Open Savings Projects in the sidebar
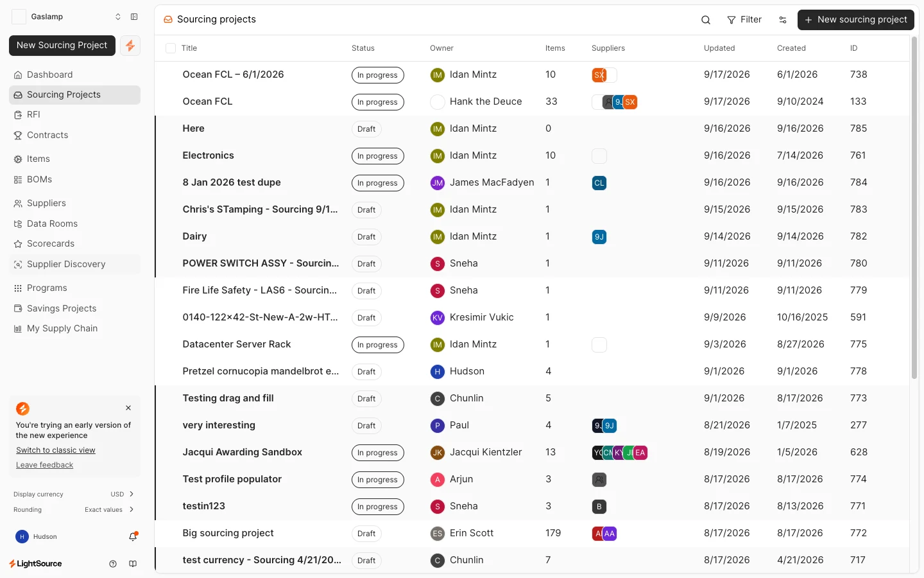 point(74,308)
